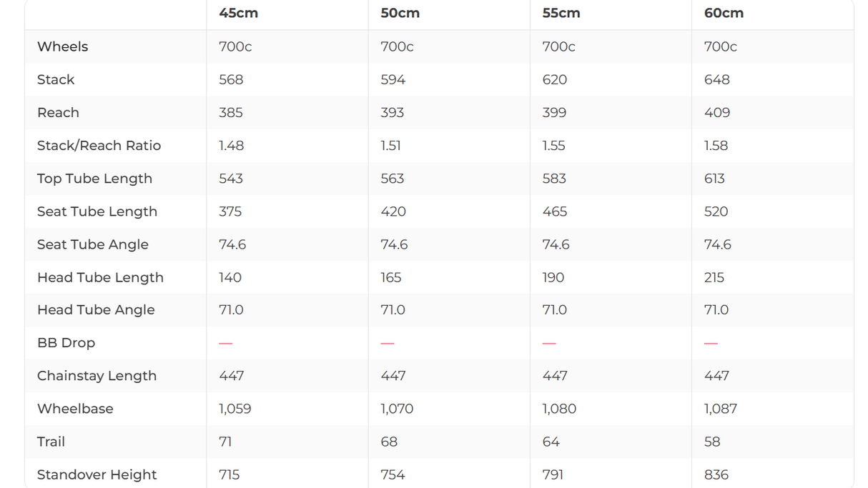Click the red dash under 45cm BB Drop
This screenshot has width=868, height=488.
(226, 343)
